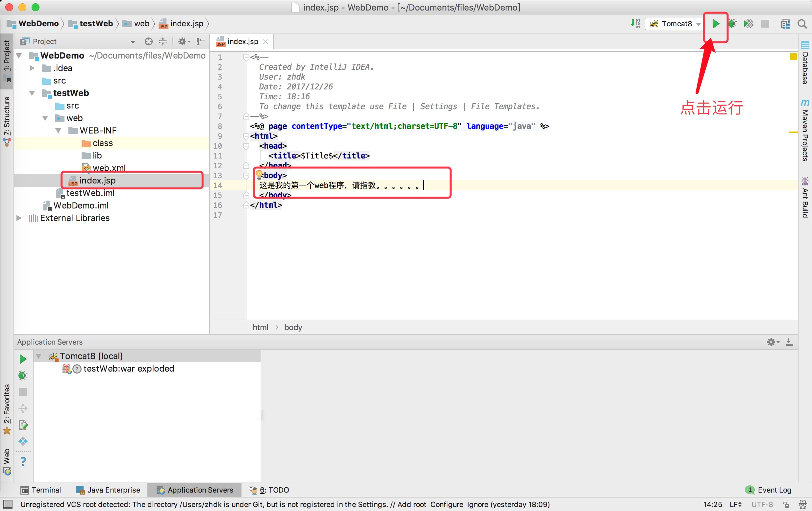Open the Web side tab
Screen dimensions: 812x511
[7, 461]
